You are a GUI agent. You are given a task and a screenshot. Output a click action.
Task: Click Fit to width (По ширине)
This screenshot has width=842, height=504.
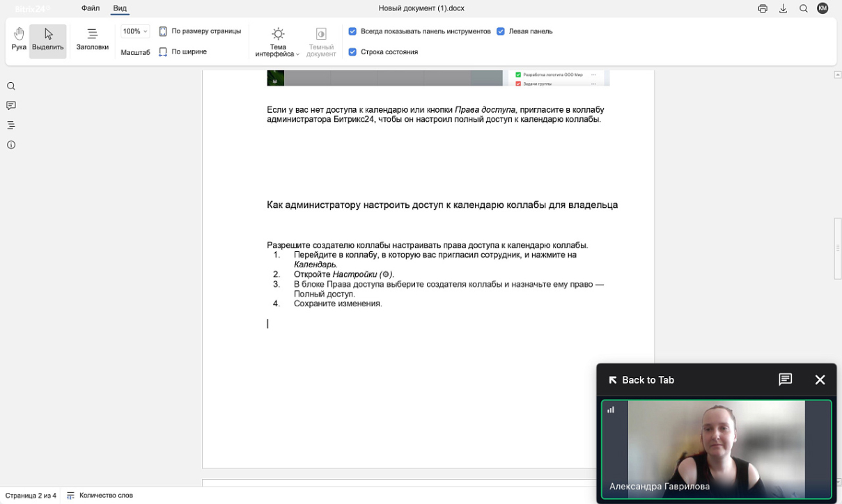[x=182, y=52]
